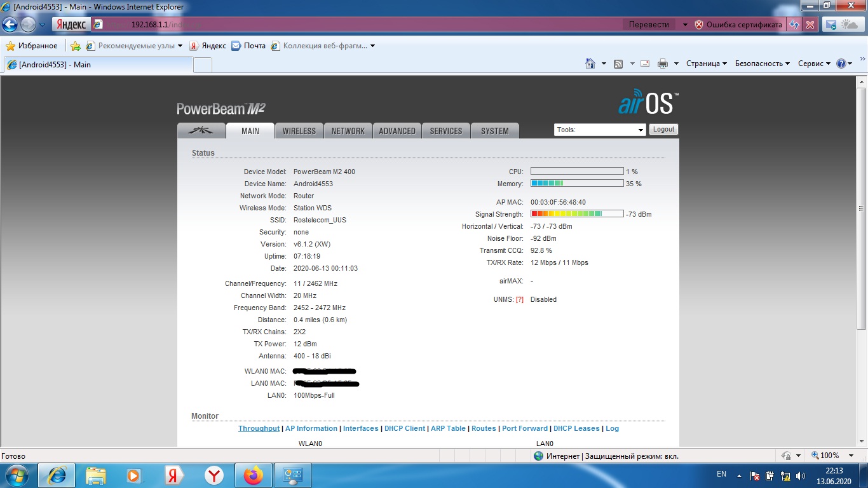Open the Безопасность menu
The height and width of the screenshot is (488, 868).
coord(762,64)
